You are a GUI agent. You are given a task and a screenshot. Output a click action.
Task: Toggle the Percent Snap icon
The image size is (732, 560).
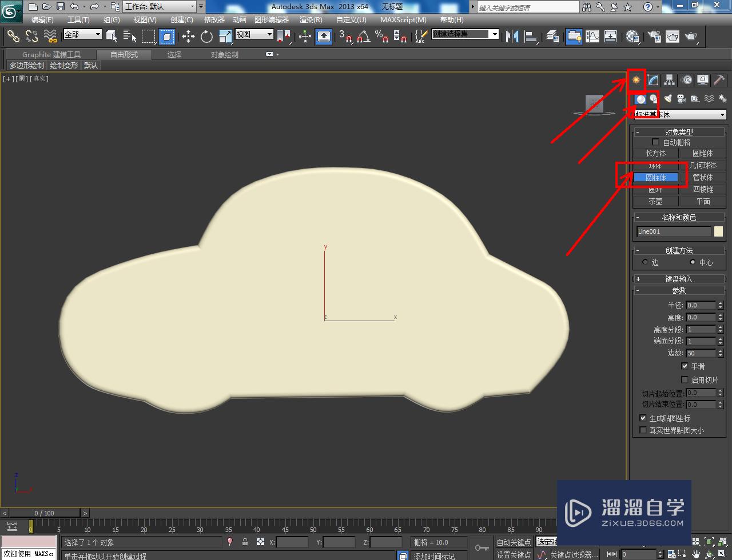pos(381,37)
